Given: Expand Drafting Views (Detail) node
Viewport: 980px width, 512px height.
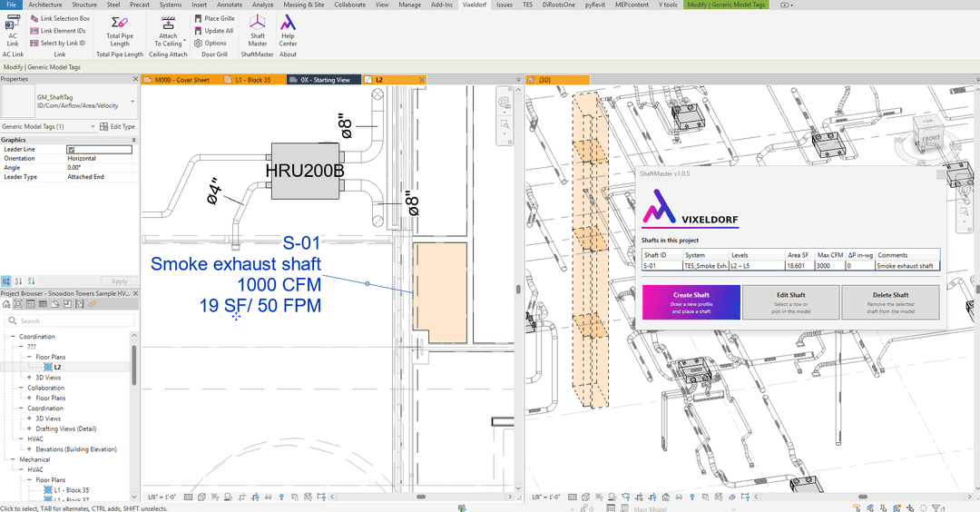Looking at the screenshot, I should (x=29, y=428).
